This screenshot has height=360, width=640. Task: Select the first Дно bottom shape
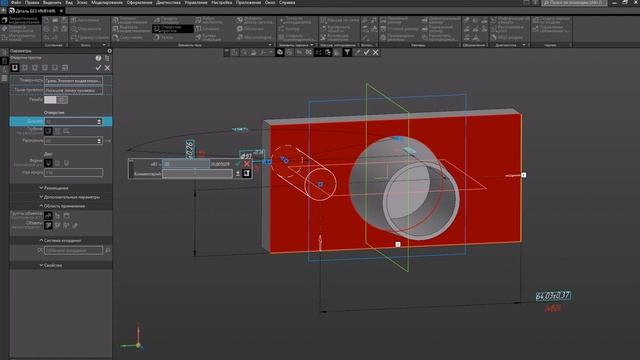point(48,163)
